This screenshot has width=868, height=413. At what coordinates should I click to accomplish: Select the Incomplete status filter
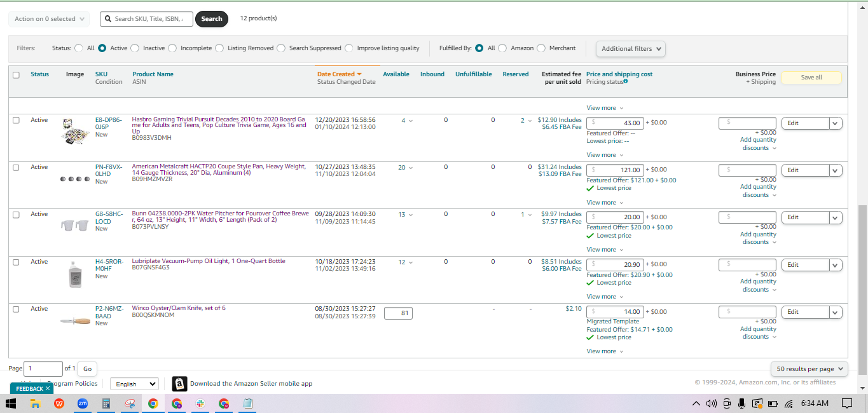click(x=172, y=48)
